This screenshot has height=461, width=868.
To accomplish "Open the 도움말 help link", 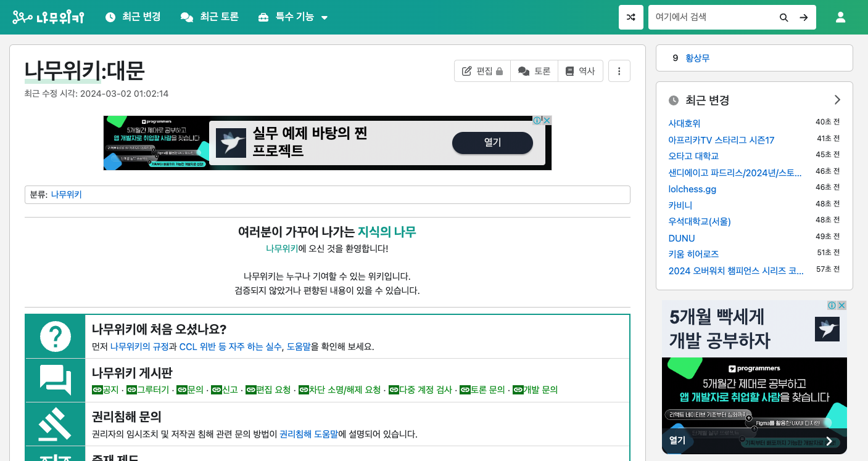I will (x=299, y=346).
